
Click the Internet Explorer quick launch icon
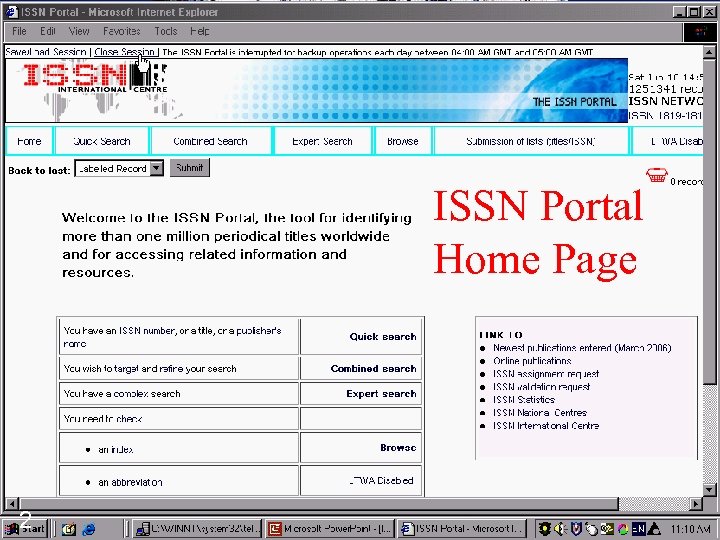point(88,529)
